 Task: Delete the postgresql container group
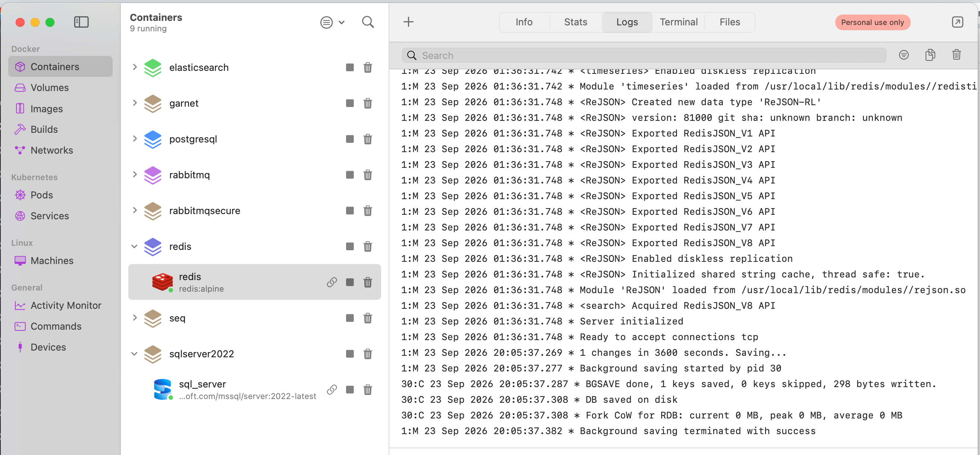tap(368, 139)
